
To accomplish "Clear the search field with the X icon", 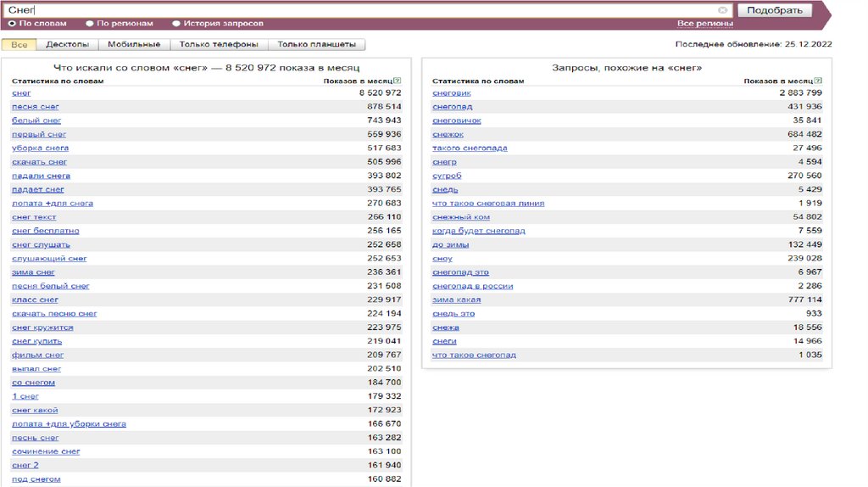I will 722,10.
